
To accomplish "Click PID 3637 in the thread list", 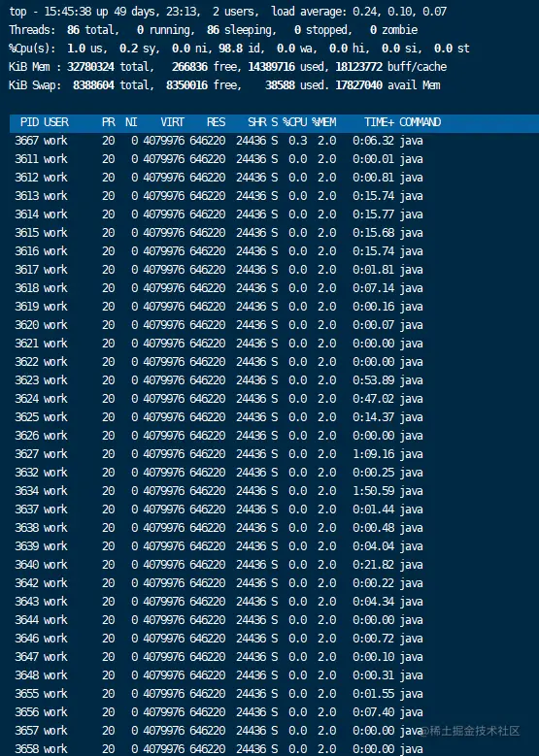I will pos(26,509).
